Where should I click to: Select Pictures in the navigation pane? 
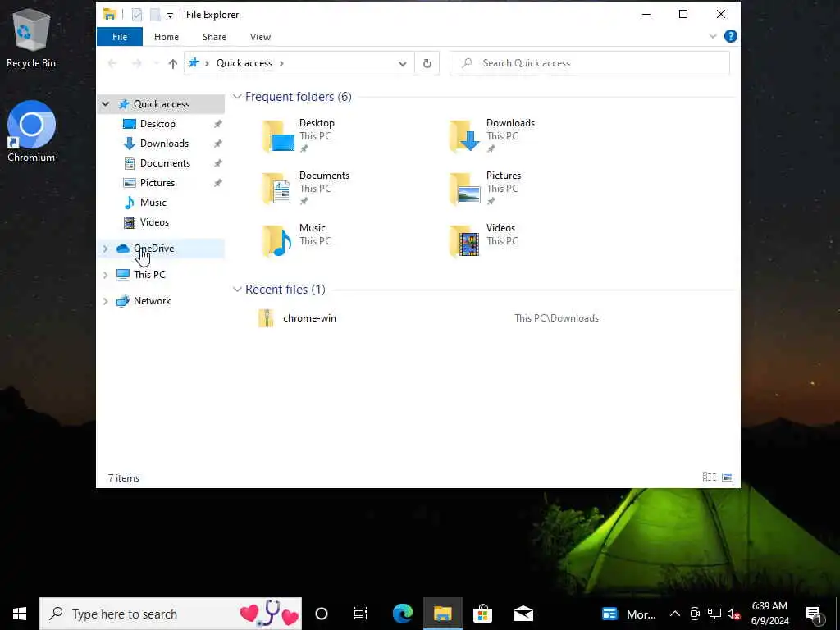[157, 183]
